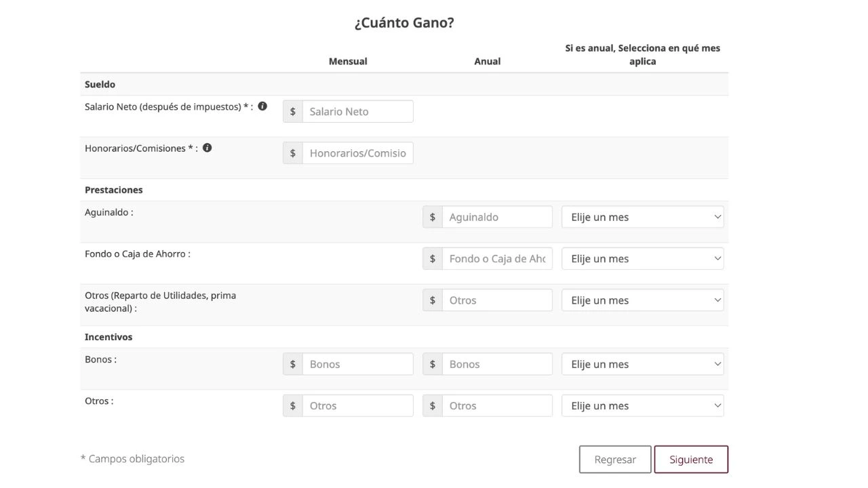Click annual Otros field under Incentivos
This screenshot has width=868, height=488.
pos(497,406)
